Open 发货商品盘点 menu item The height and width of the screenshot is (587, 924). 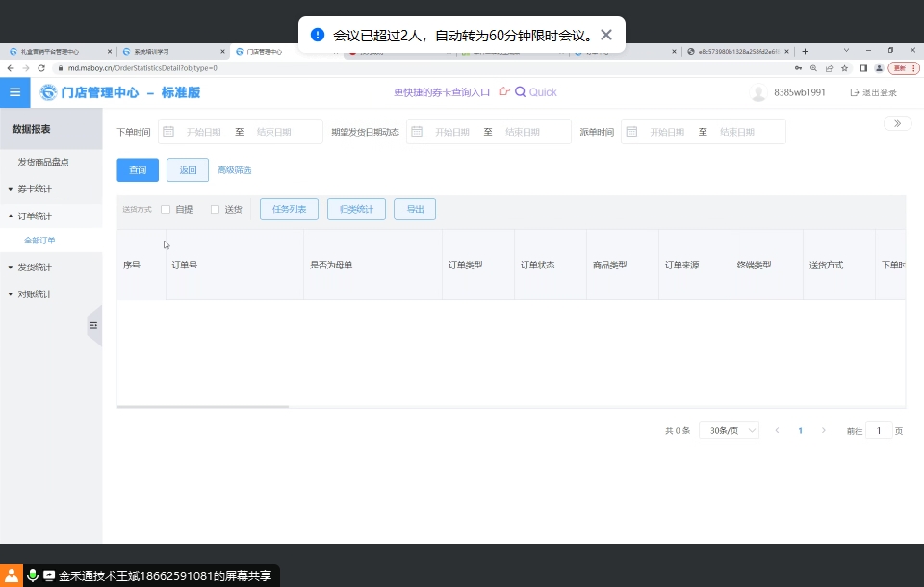click(43, 162)
